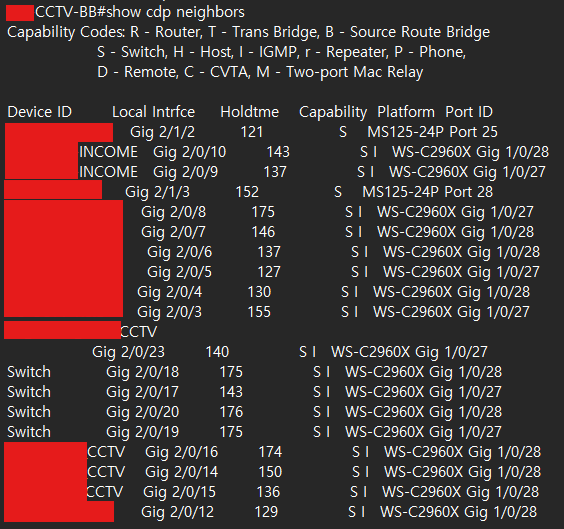Click interface 'Gig 2/0/19'
Image resolution: width=564 pixels, height=529 pixels.
click(142, 433)
